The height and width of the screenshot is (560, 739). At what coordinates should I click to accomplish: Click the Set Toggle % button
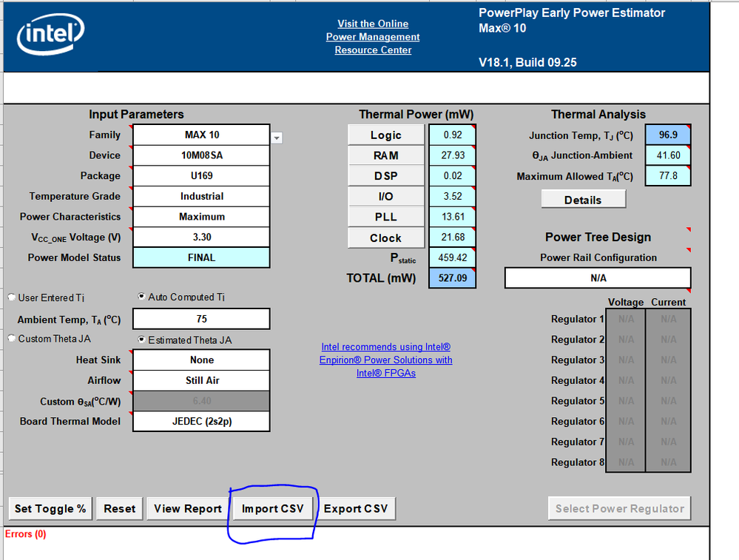point(50,509)
